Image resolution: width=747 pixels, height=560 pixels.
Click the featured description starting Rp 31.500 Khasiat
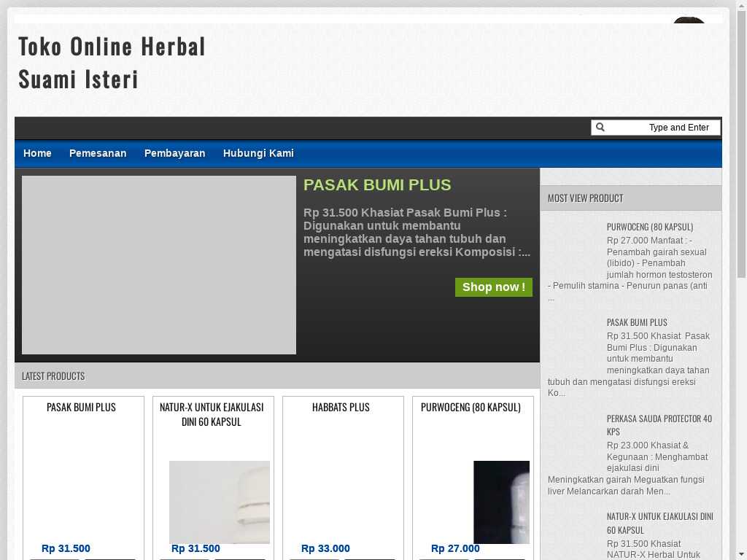click(417, 233)
